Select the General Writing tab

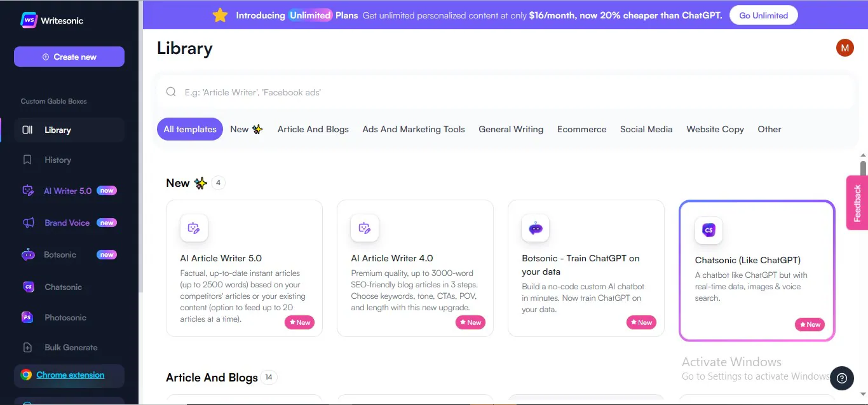coord(511,129)
